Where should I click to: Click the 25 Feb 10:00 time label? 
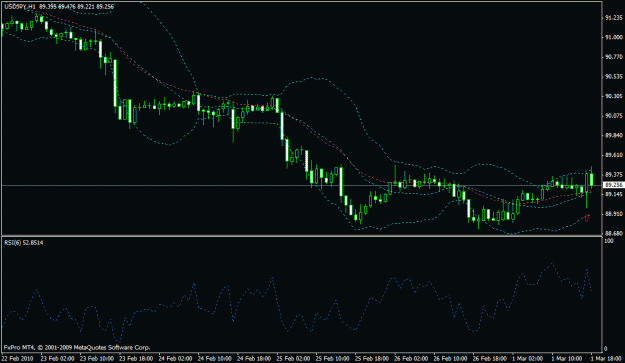click(332, 358)
